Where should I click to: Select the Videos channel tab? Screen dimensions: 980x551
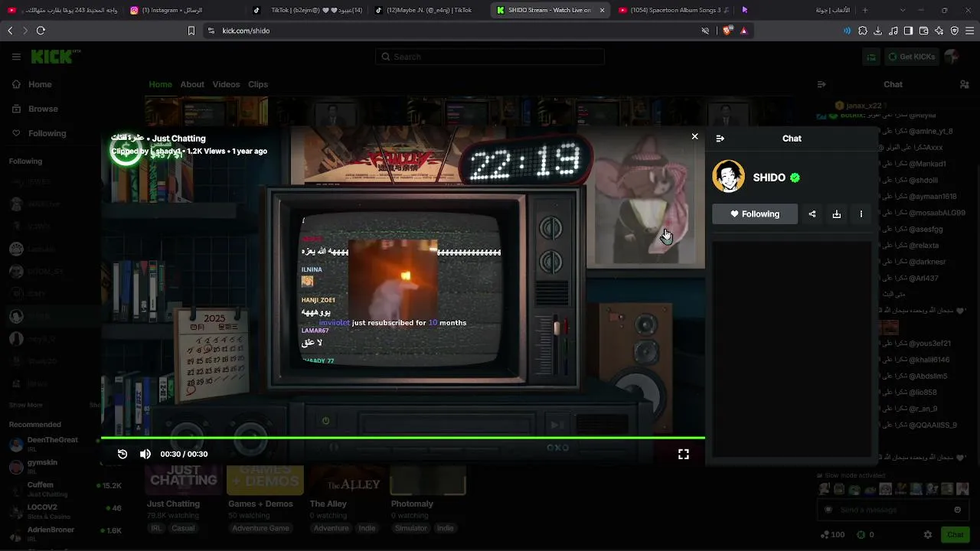(226, 84)
